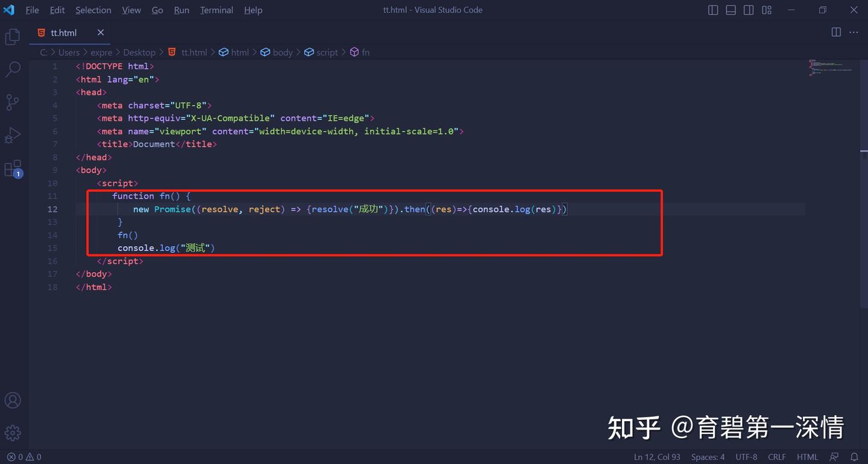Click the minimap code overview
Image resolution: width=868 pixels, height=464 pixels.
point(832,68)
